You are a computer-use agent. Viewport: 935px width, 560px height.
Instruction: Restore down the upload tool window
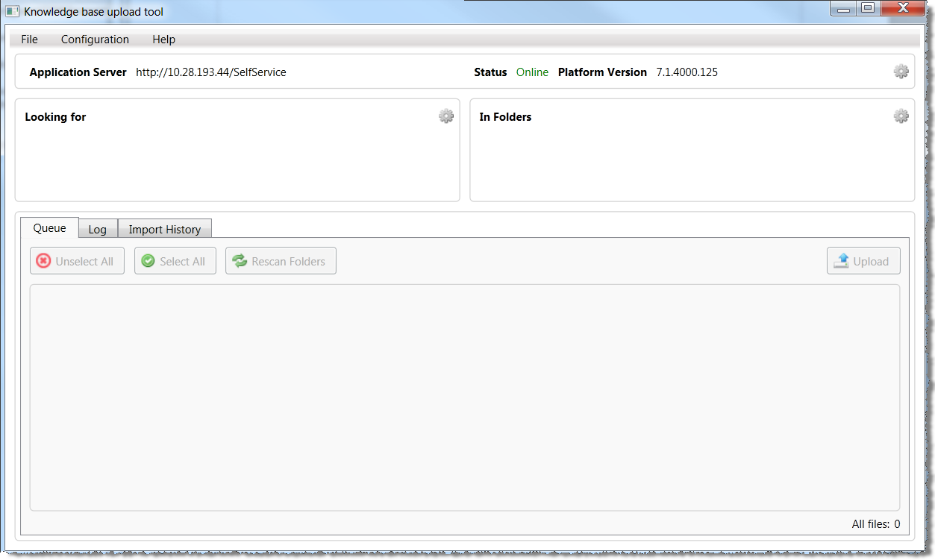[867, 8]
